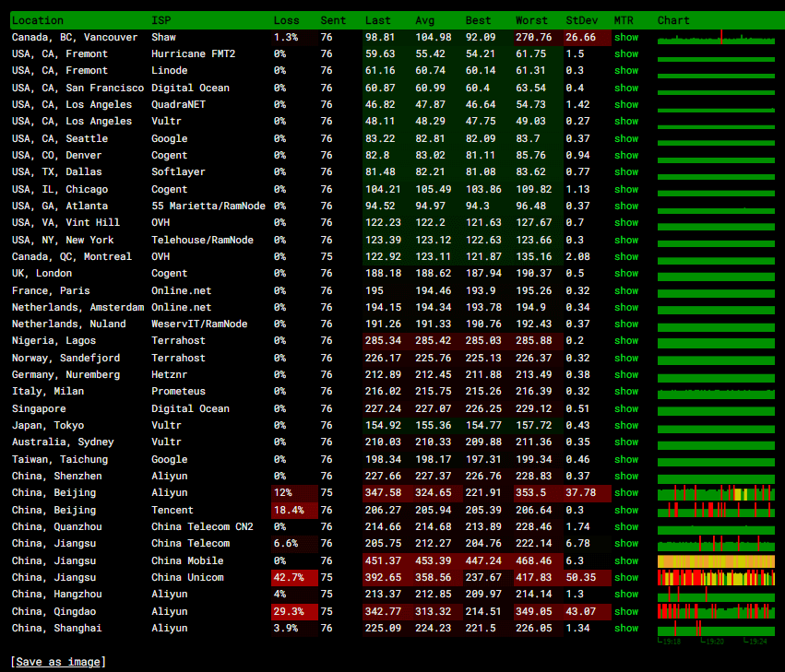
Task: Click the Jiangsu China Telecom chart
Action: coord(716,543)
